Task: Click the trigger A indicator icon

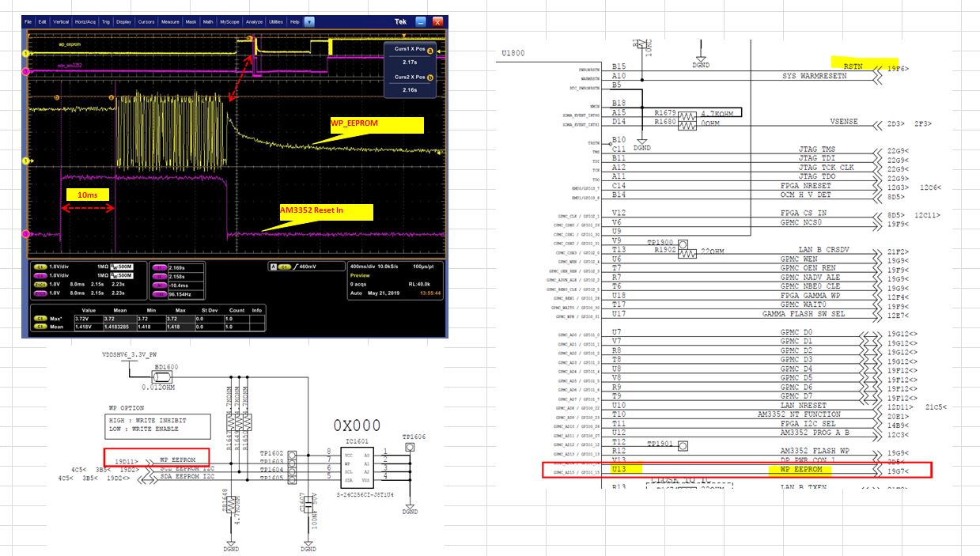Action: click(274, 267)
